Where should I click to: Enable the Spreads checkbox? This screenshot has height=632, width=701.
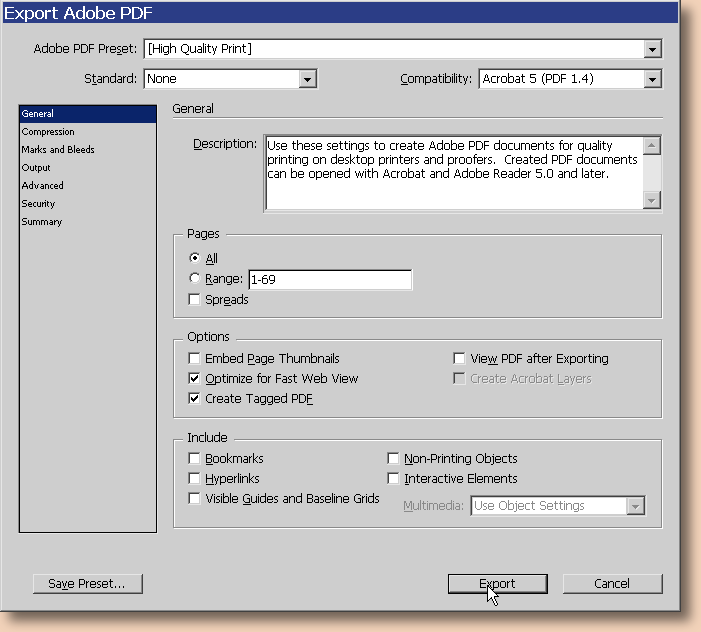pos(194,300)
